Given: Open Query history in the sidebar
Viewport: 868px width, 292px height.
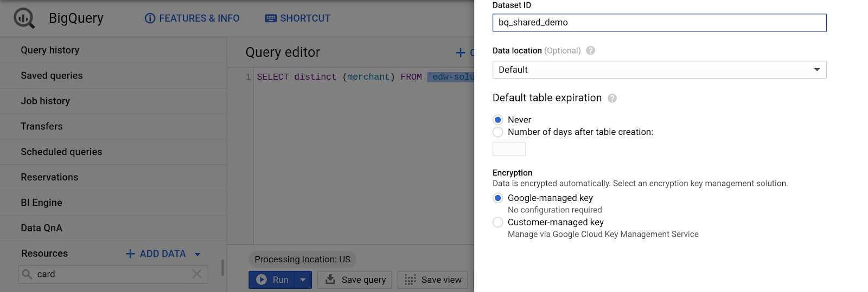Looking at the screenshot, I should (50, 50).
